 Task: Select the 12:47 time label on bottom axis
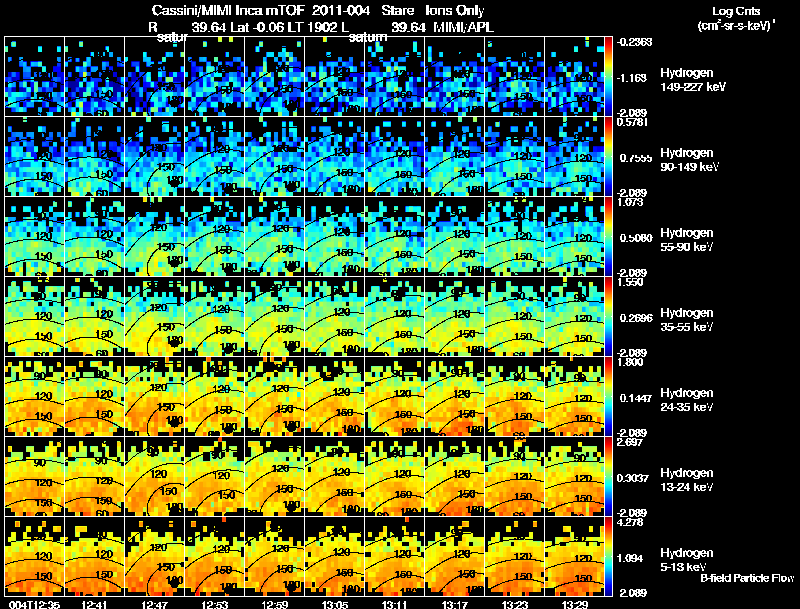(x=154, y=604)
